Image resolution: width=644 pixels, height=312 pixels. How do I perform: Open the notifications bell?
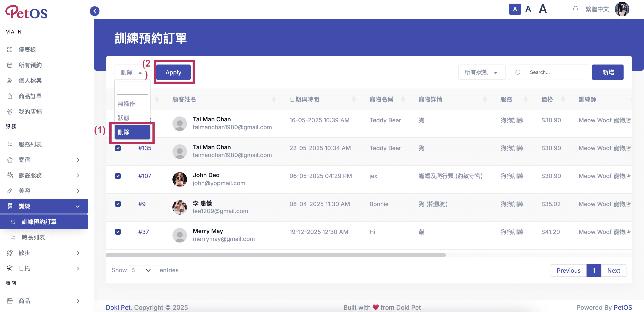(x=575, y=9)
